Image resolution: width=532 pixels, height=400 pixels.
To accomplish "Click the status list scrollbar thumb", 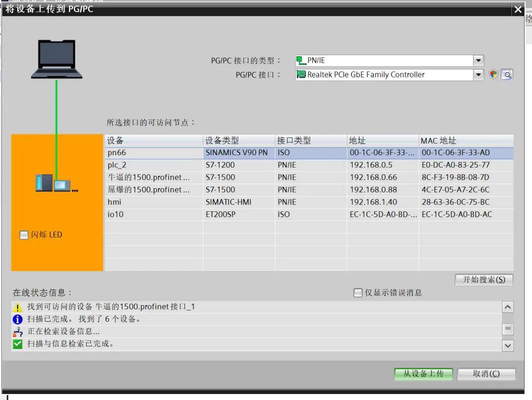I will (507, 329).
